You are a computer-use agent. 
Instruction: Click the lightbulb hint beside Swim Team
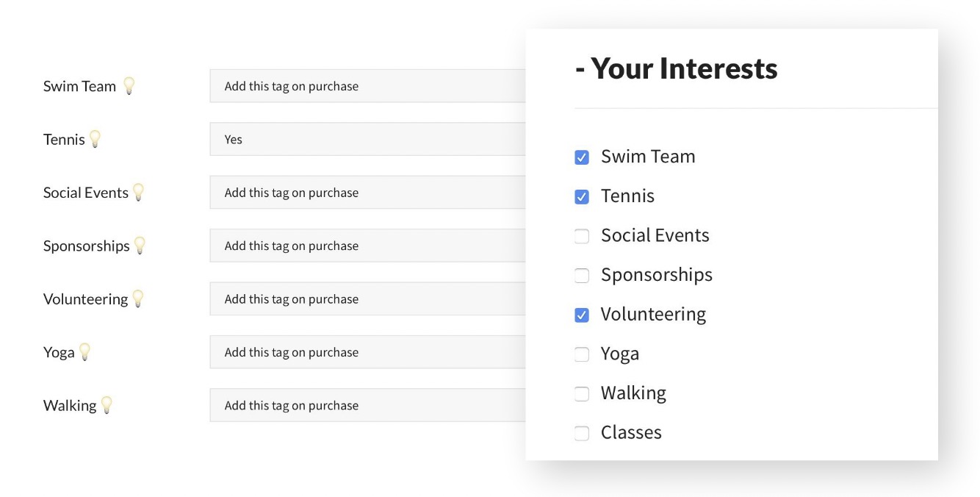129,86
